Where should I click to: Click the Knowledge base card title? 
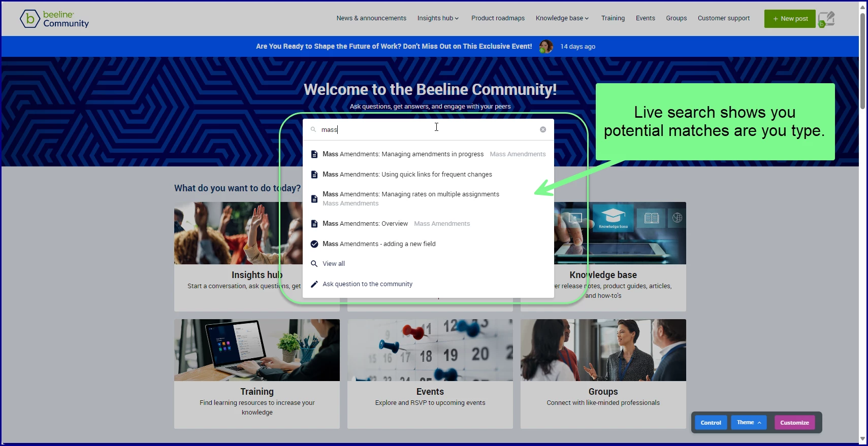click(x=603, y=275)
